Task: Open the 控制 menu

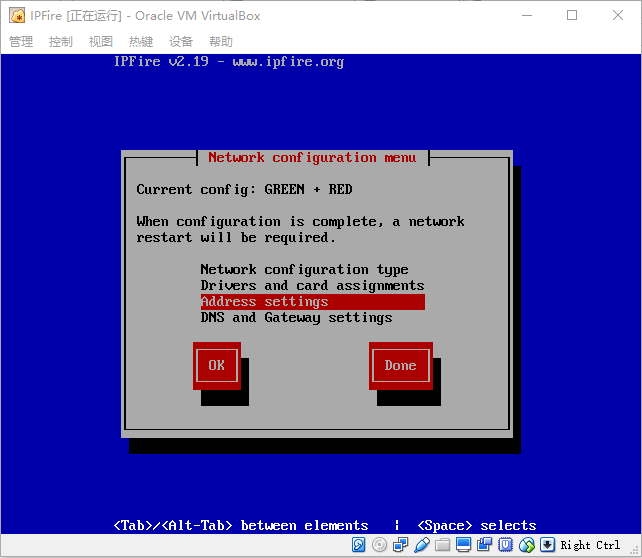Action: (x=61, y=41)
